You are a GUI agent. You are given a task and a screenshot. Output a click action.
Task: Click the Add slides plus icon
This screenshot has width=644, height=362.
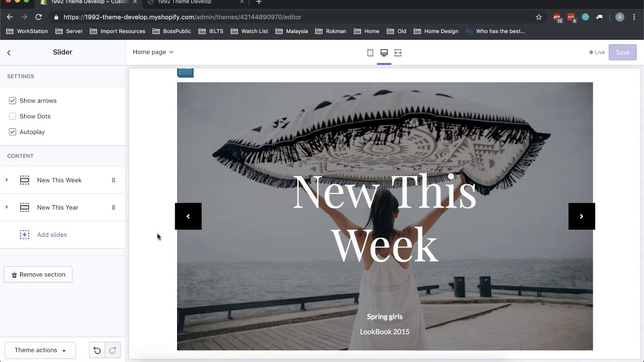point(25,234)
